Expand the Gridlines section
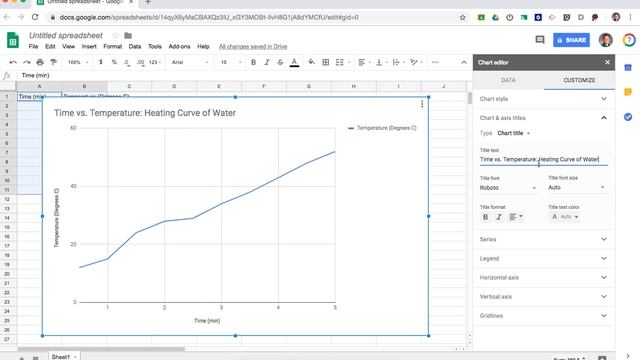This screenshot has width=640, height=360. click(544, 316)
